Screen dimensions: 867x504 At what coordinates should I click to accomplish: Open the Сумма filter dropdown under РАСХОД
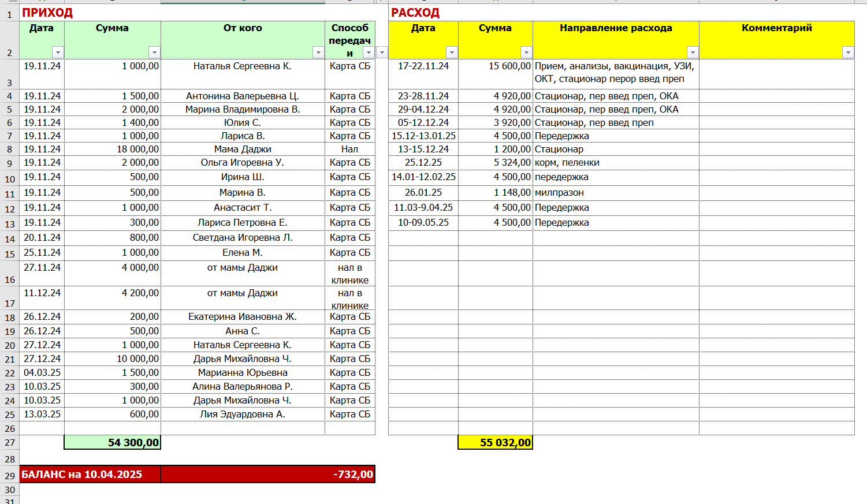tap(526, 53)
